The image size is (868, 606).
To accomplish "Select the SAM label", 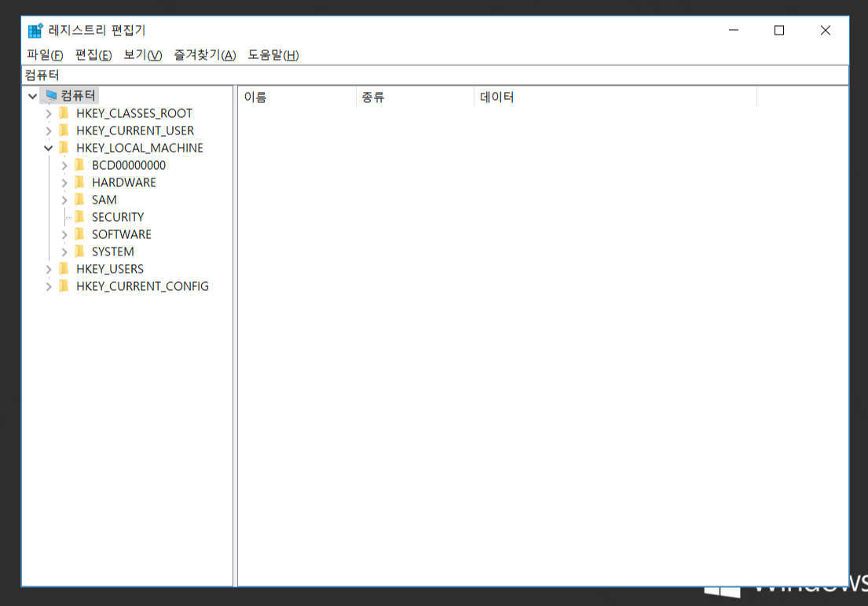I will click(x=104, y=200).
